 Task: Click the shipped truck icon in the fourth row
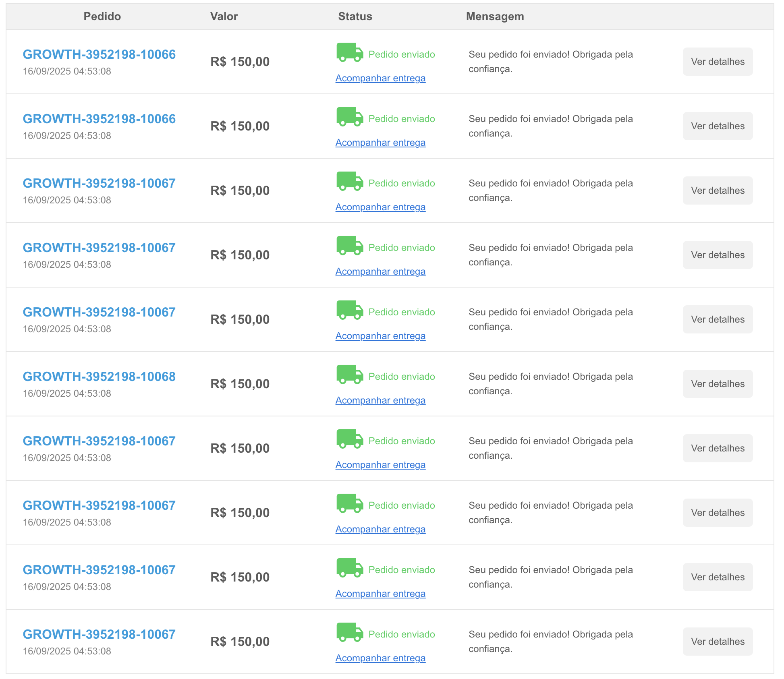tap(349, 246)
